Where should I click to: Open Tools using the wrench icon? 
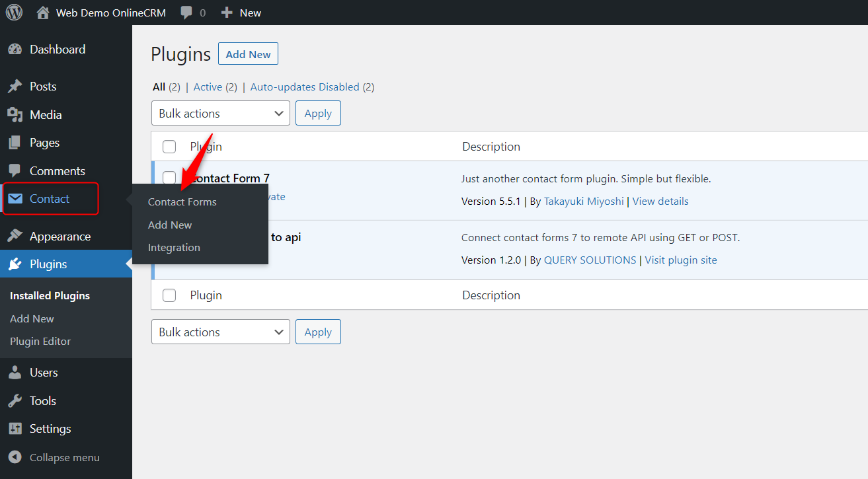point(15,400)
